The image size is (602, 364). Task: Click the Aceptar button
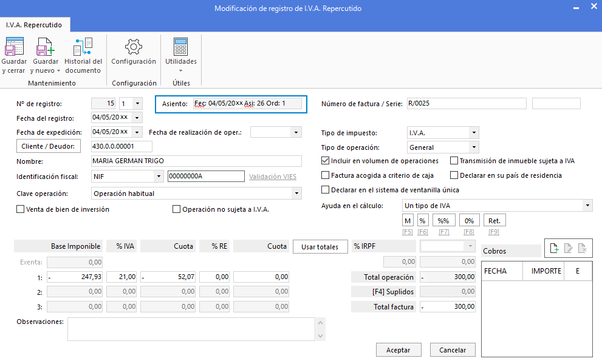tap(398, 350)
